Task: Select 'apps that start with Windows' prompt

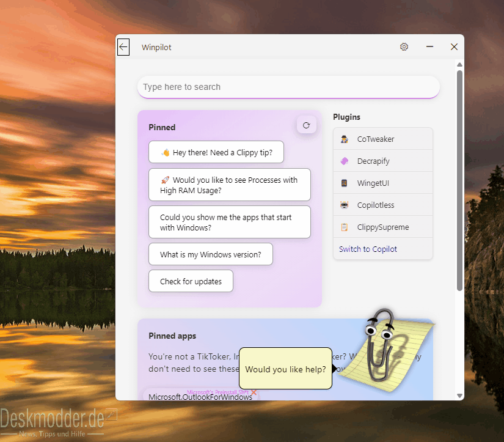Action: (230, 223)
